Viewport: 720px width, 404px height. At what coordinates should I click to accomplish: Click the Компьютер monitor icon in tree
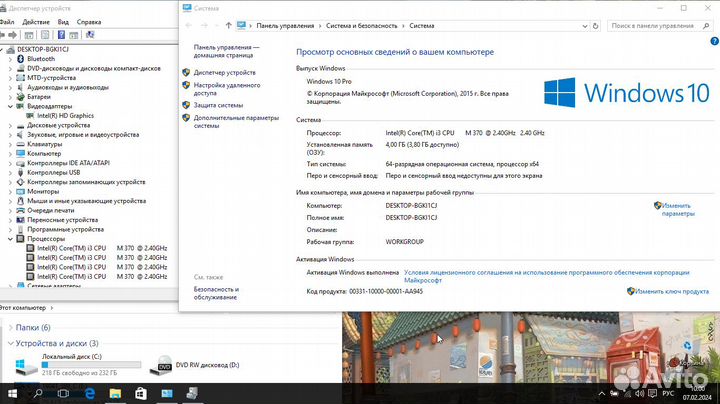(x=20, y=153)
